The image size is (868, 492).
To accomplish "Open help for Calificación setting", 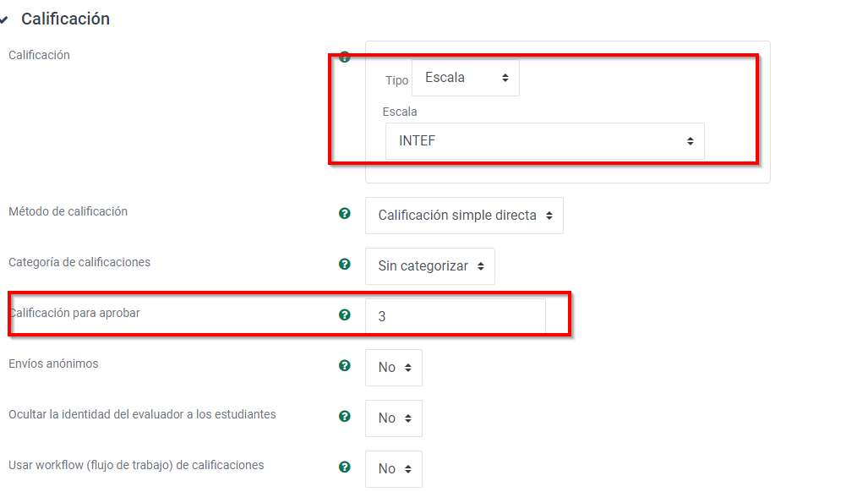I will 344,57.
